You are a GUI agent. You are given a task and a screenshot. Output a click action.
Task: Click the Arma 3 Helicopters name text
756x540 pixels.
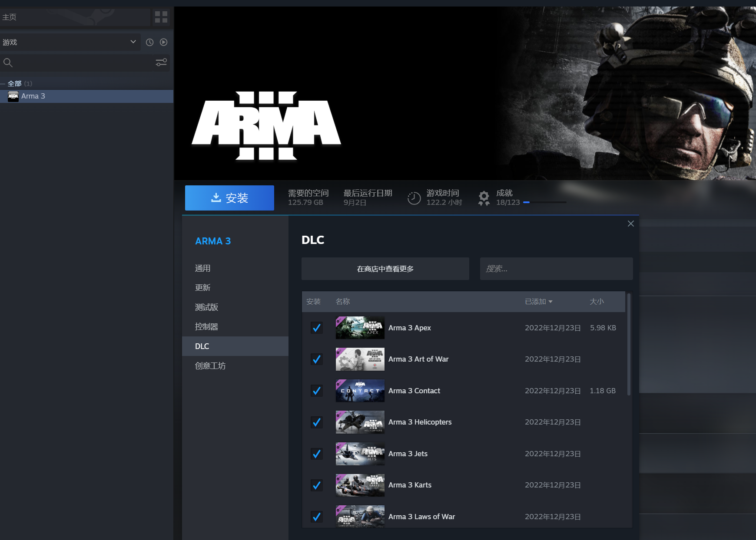coord(420,422)
